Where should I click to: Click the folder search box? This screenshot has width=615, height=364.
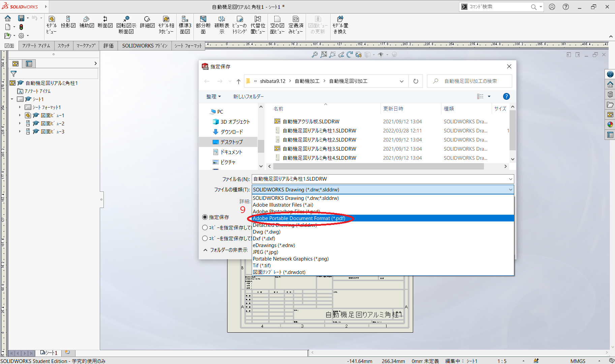(x=470, y=81)
